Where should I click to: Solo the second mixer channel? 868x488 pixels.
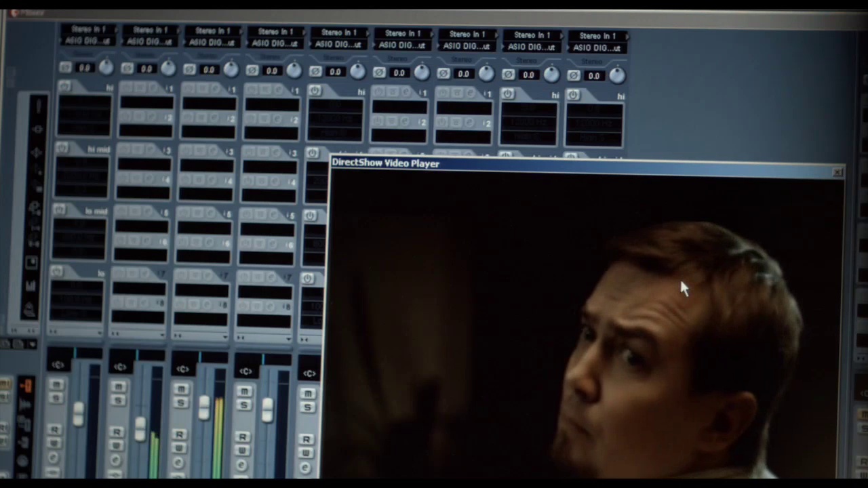pyautogui.click(x=118, y=399)
